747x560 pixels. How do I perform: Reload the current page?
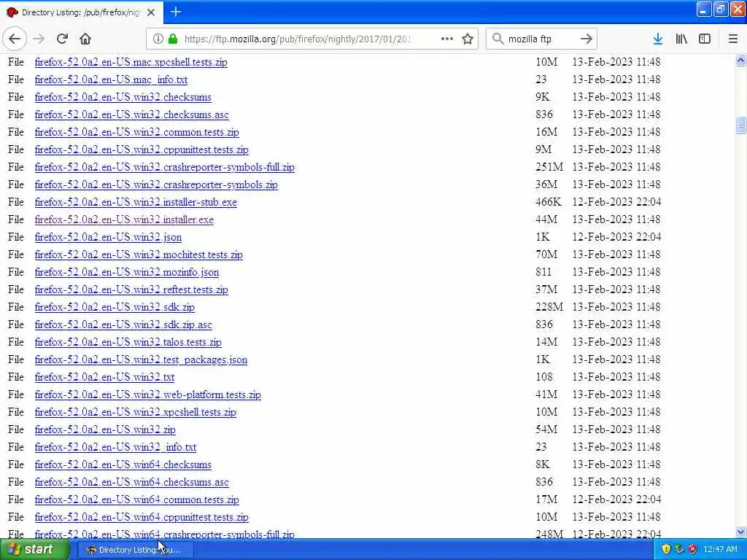point(63,39)
